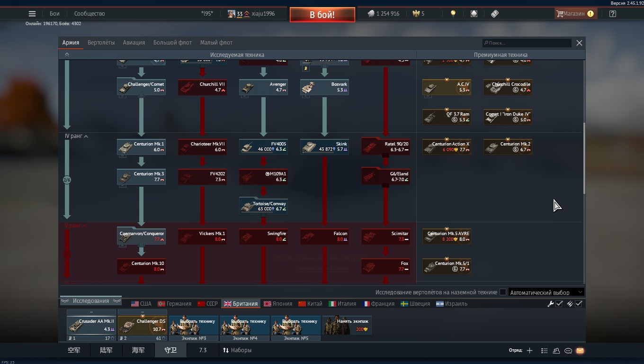Click the collapse chevron above the rank column

point(67,55)
